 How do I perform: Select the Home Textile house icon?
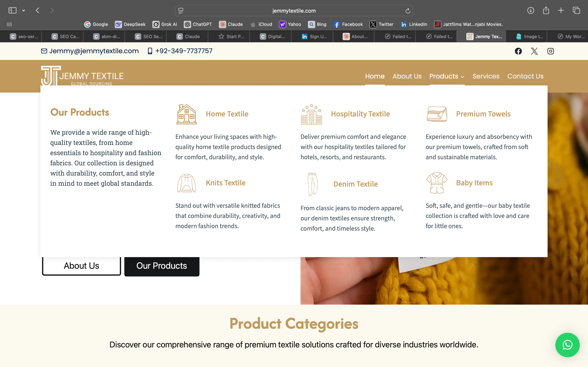(x=186, y=114)
